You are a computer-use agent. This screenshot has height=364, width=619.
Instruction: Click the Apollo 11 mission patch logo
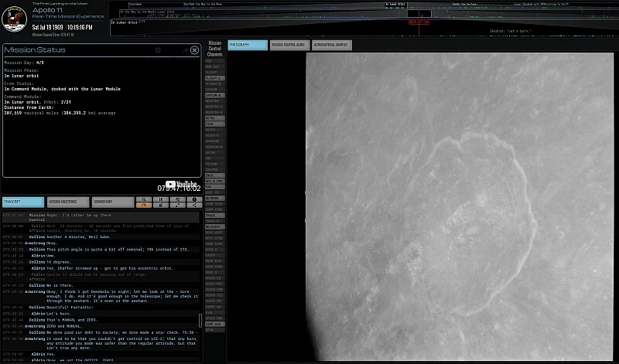coord(14,19)
